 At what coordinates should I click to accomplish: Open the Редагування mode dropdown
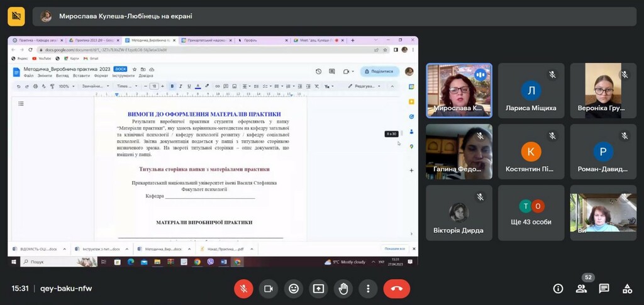coord(364,86)
